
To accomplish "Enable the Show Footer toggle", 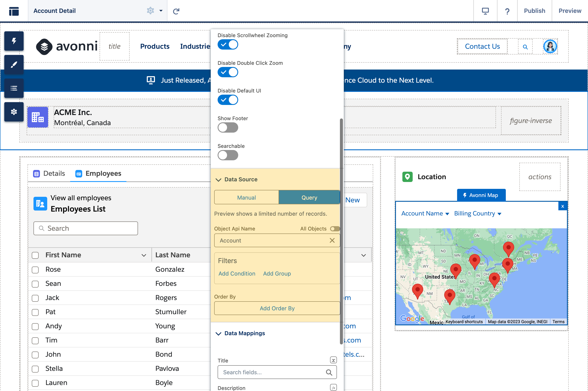I will point(228,128).
